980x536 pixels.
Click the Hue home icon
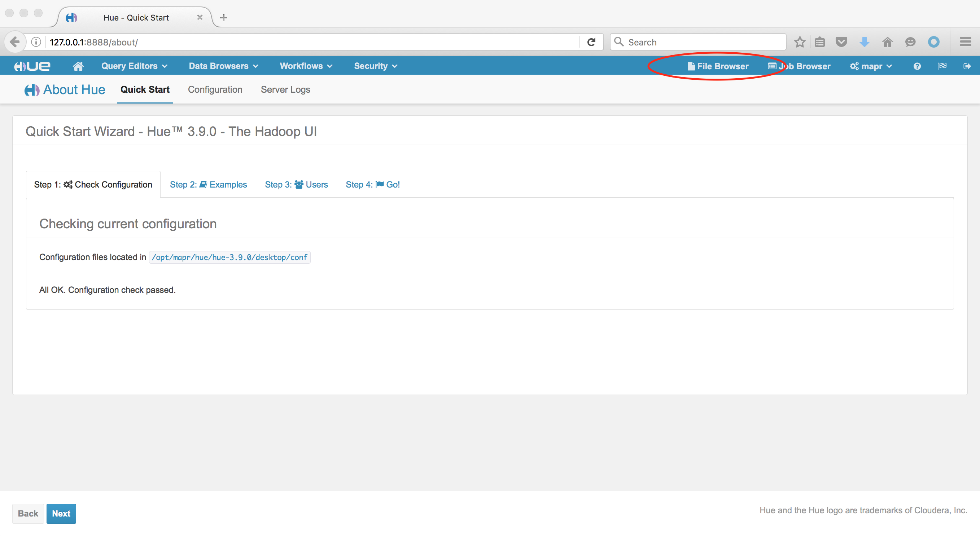coord(78,65)
